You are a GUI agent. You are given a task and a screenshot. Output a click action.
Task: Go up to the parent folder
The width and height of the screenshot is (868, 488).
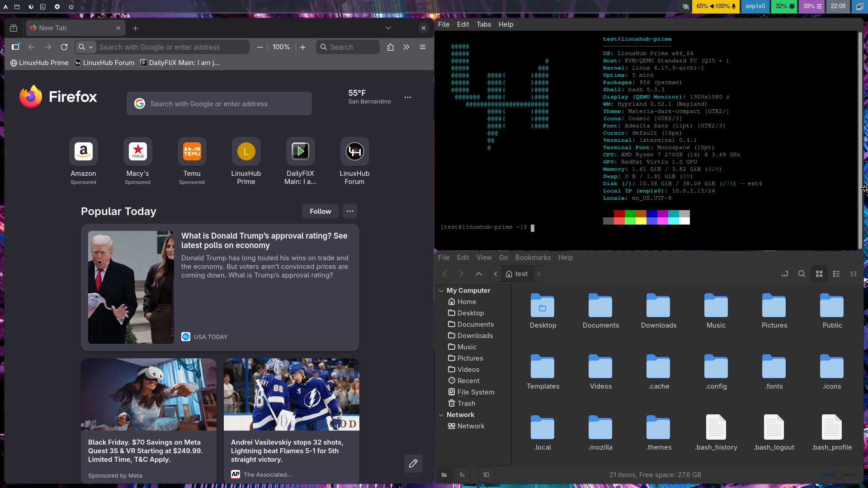(479, 274)
